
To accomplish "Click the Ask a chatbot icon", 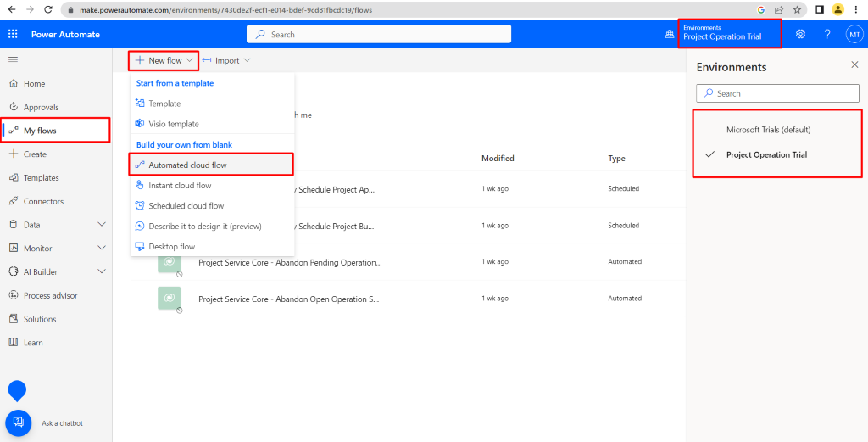I will 18,422.
